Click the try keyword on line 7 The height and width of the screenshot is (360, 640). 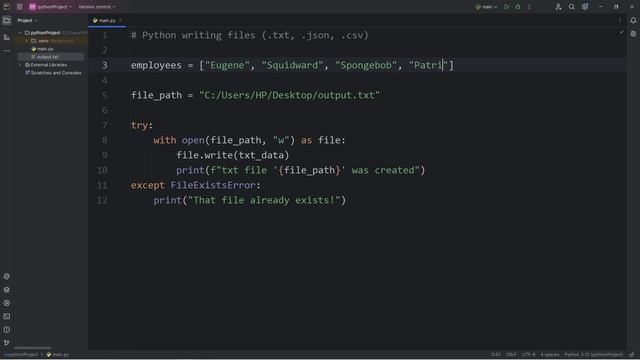coord(139,125)
